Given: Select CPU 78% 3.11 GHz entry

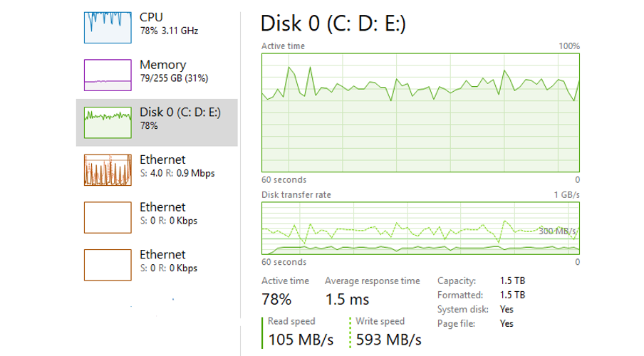Looking at the screenshot, I should click(169, 23).
